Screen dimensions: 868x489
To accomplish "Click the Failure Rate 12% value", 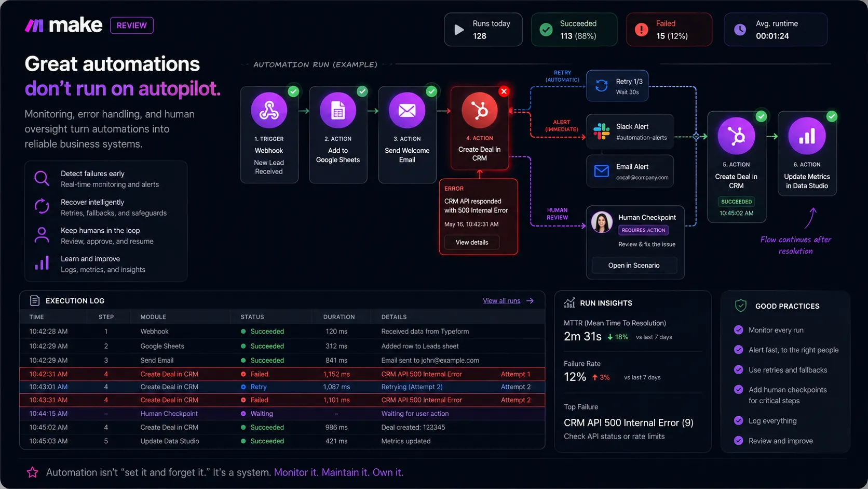I will (x=575, y=377).
